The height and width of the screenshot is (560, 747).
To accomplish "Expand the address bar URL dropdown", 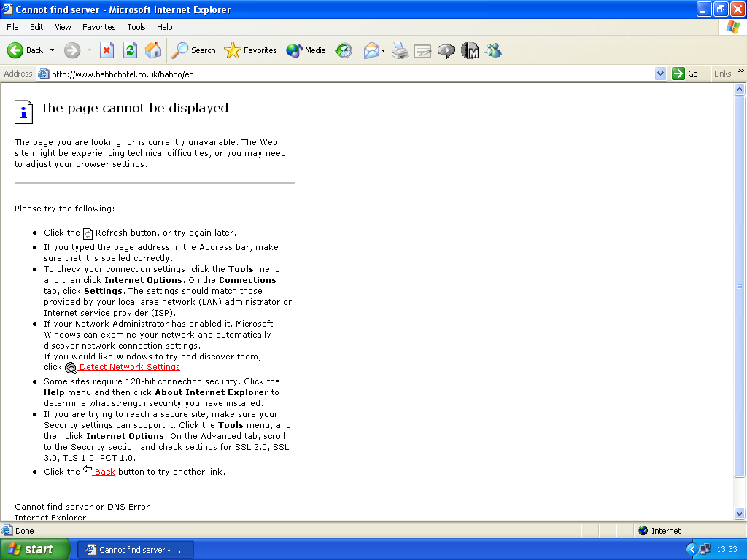I will 660,74.
